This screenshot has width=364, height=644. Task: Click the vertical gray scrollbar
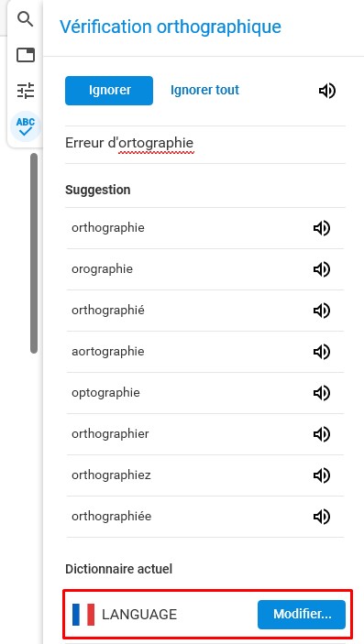pyautogui.click(x=34, y=253)
